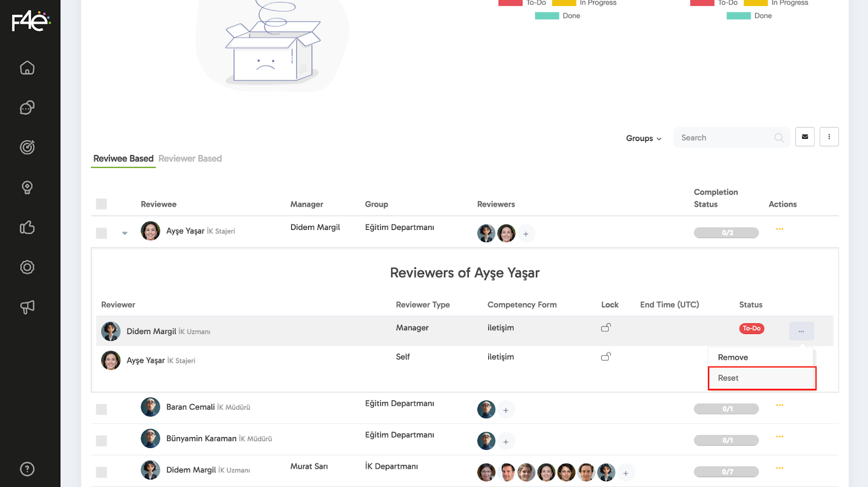Click the 0/2 completion progress bar
Image resolution: width=868 pixels, height=487 pixels.
726,233
